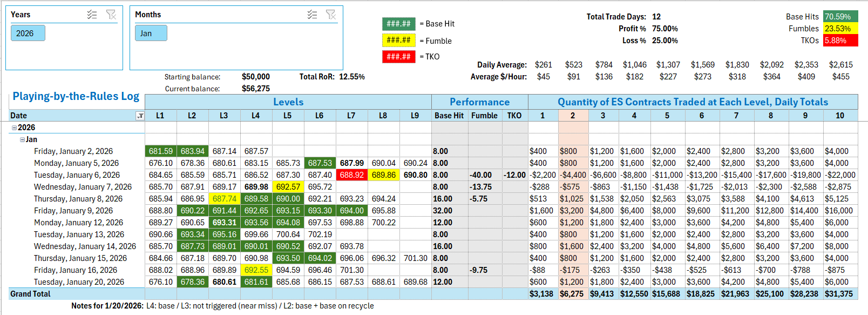Select the 70.59% Base Hits cell
The height and width of the screenshot is (315, 868).
[x=840, y=17]
